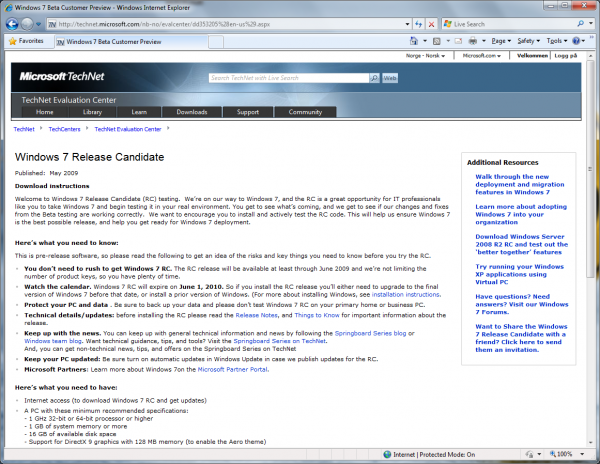Open the Tools menu

click(557, 41)
